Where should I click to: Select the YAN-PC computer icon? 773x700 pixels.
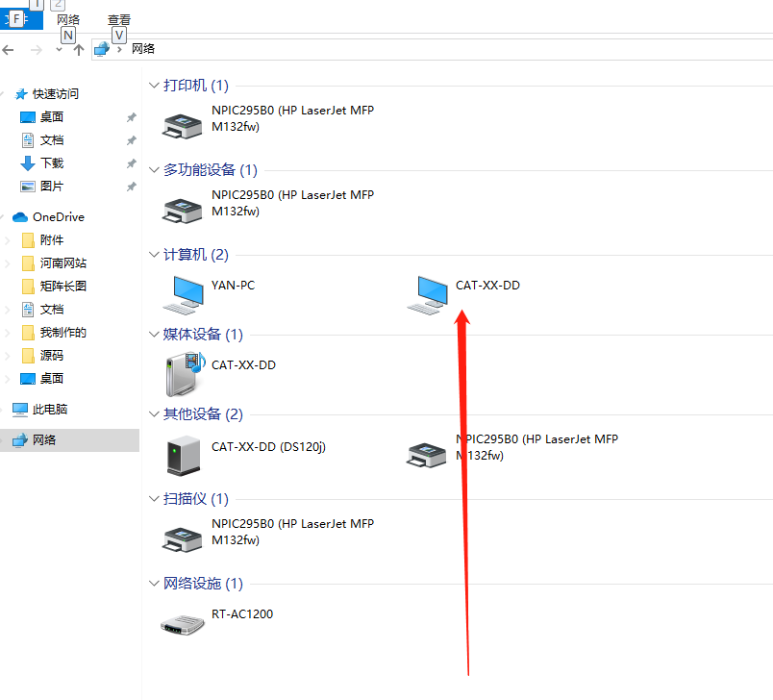[x=183, y=295]
